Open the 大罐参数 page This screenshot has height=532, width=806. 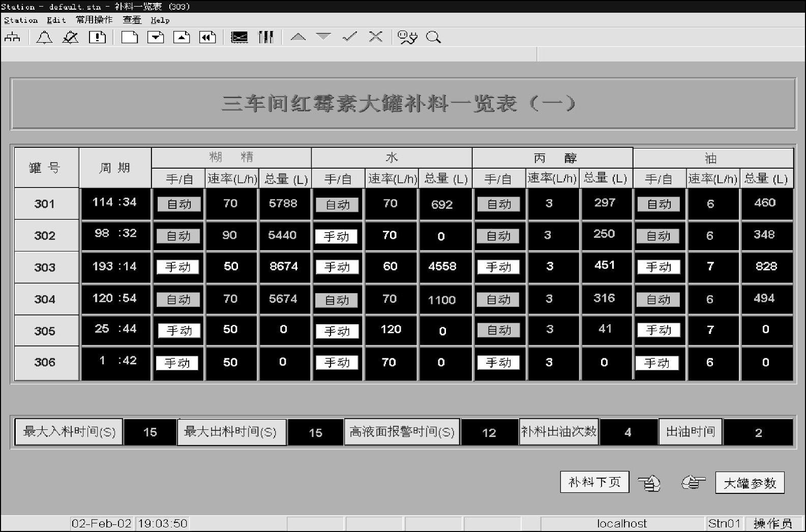click(750, 483)
